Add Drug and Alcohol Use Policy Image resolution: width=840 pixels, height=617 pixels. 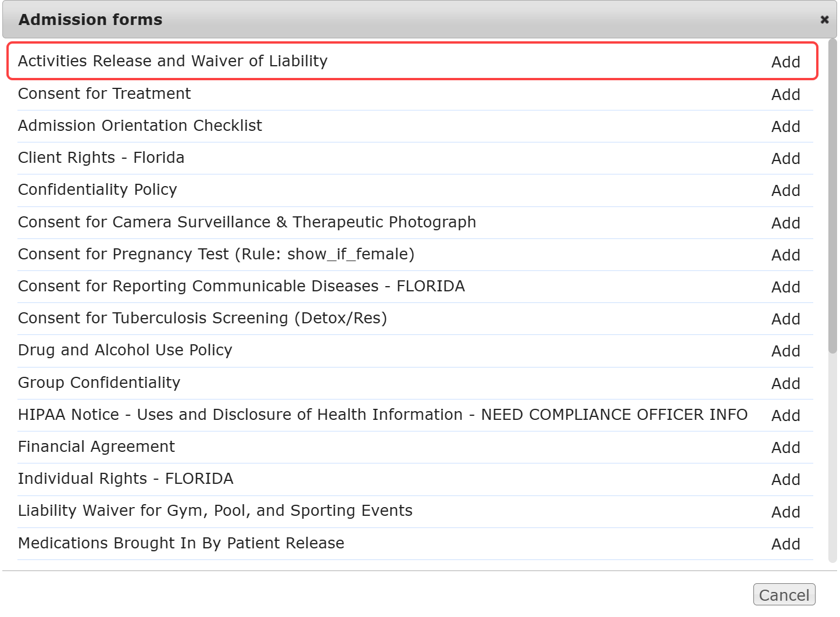click(785, 351)
